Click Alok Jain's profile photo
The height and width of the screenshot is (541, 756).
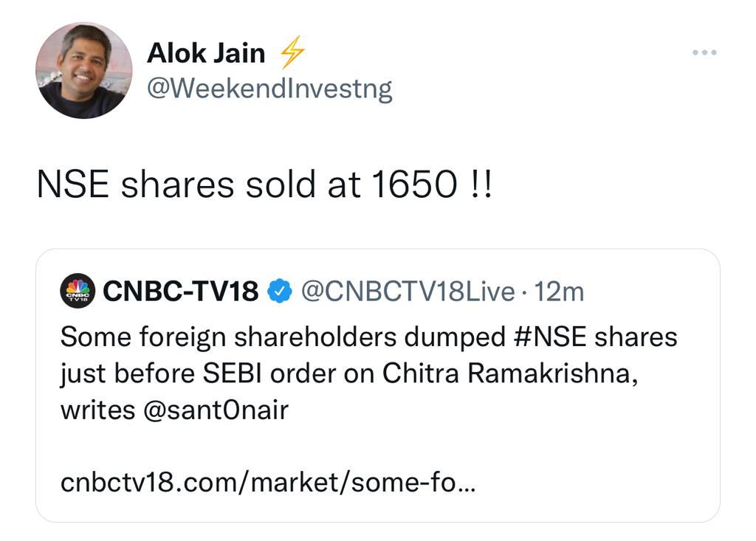pyautogui.click(x=83, y=70)
